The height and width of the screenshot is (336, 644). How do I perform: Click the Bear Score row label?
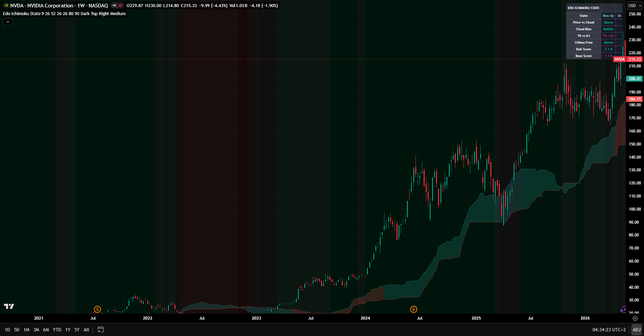click(584, 56)
